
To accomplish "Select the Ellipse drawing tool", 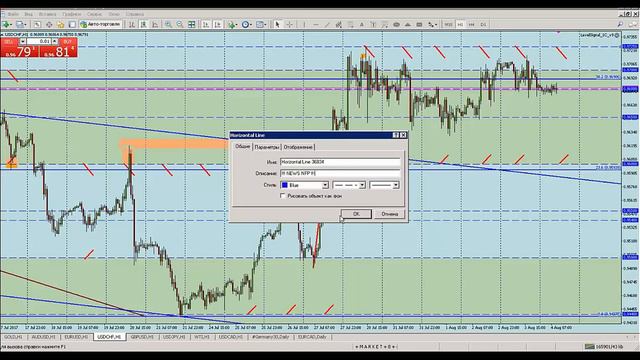I will pyautogui.click(x=396, y=24).
